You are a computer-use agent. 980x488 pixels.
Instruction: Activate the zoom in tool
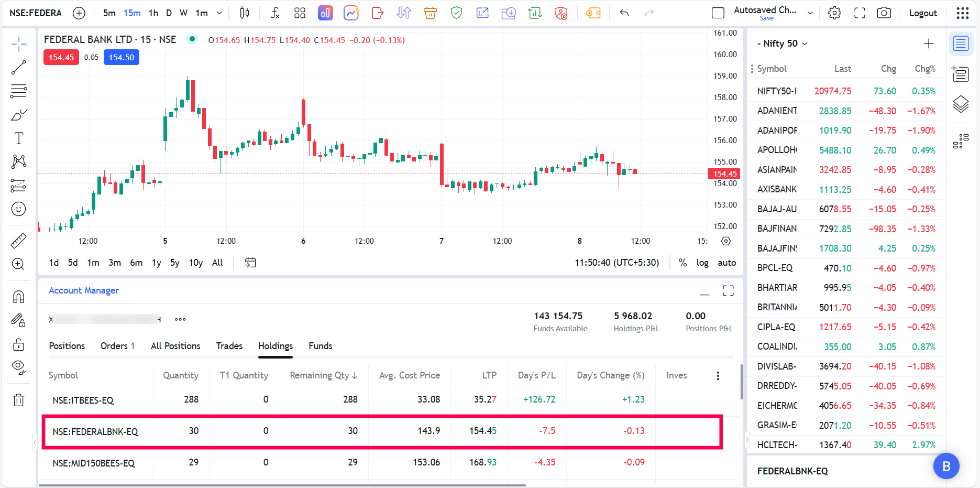tap(19, 264)
